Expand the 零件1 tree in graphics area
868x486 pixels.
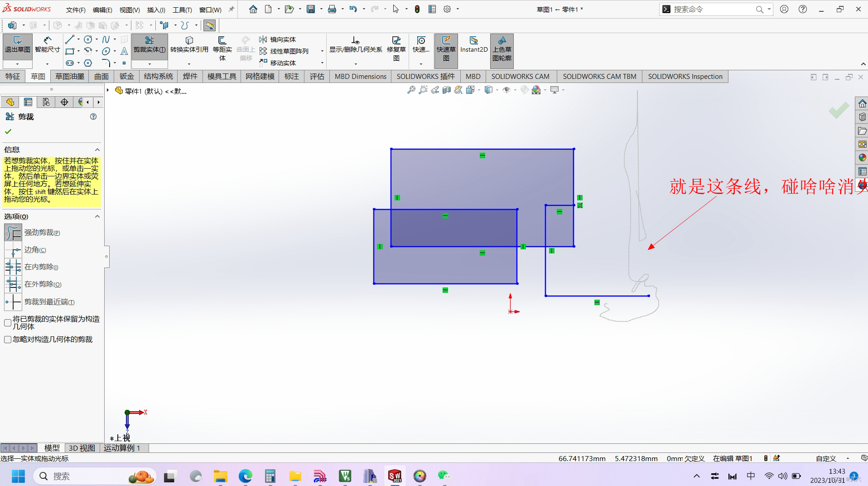coord(108,91)
